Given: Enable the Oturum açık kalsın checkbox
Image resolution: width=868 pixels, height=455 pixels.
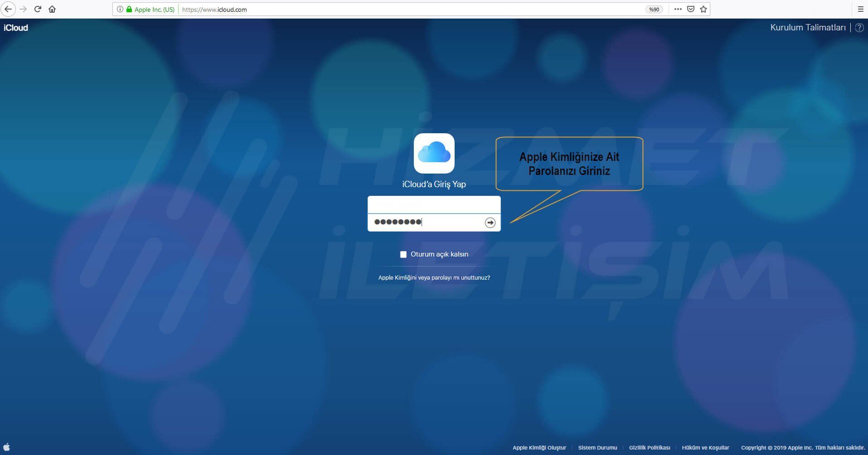Looking at the screenshot, I should (403, 254).
